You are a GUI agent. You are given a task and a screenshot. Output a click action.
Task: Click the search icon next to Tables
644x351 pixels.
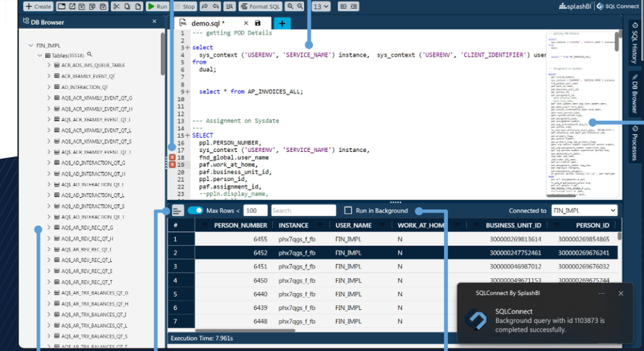click(x=90, y=54)
